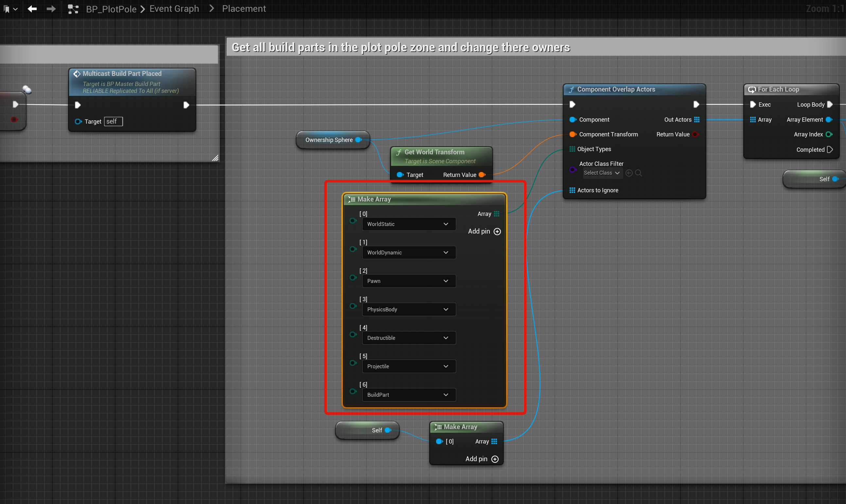This screenshot has height=504, width=846.
Task: Expand the Select Class filter dropdown
Action: [x=601, y=173]
